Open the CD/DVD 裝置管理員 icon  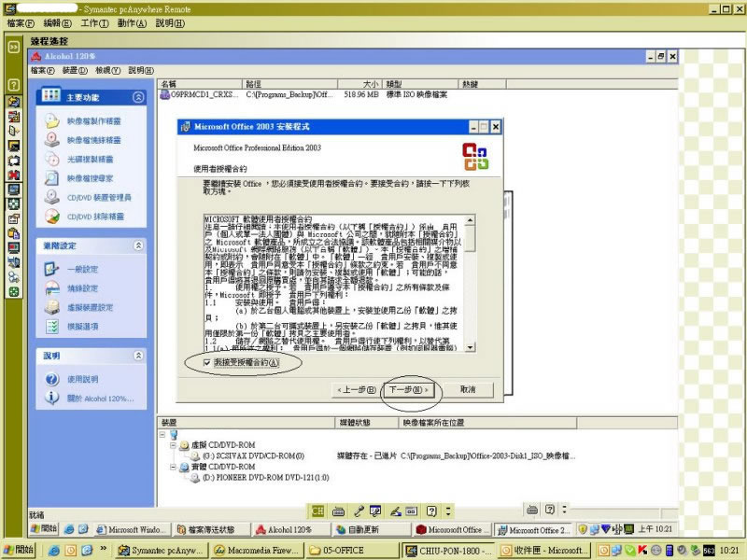[52, 197]
